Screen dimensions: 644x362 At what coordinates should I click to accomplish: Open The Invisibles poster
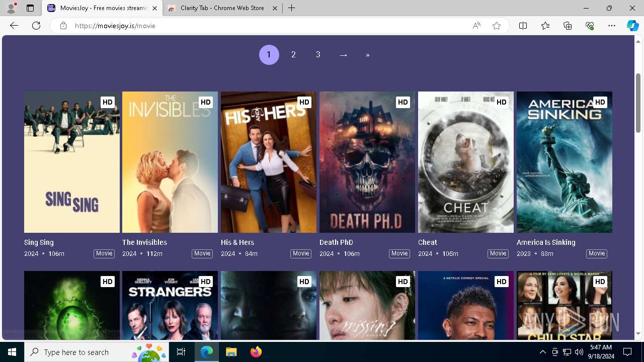coord(170,162)
